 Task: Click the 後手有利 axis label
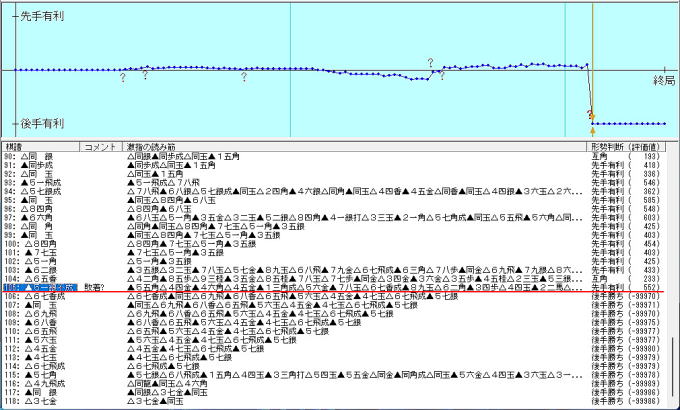pos(40,123)
